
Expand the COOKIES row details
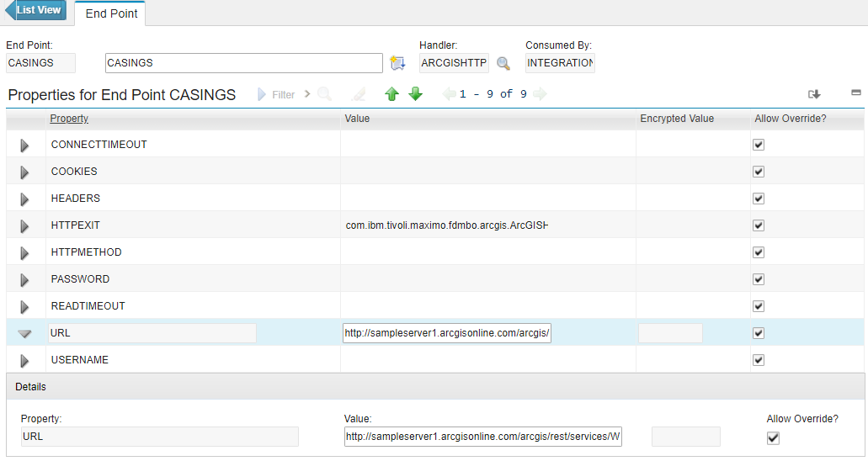[x=24, y=172]
